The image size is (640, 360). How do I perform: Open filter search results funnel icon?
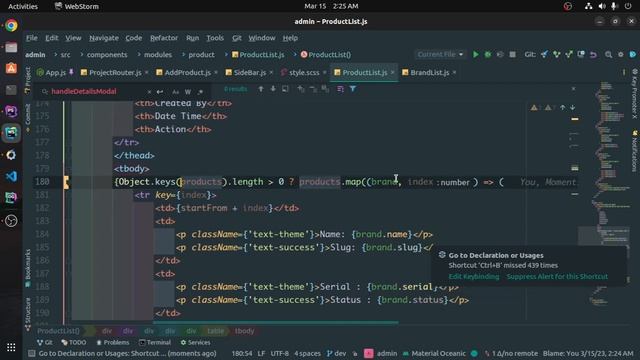[x=353, y=89]
